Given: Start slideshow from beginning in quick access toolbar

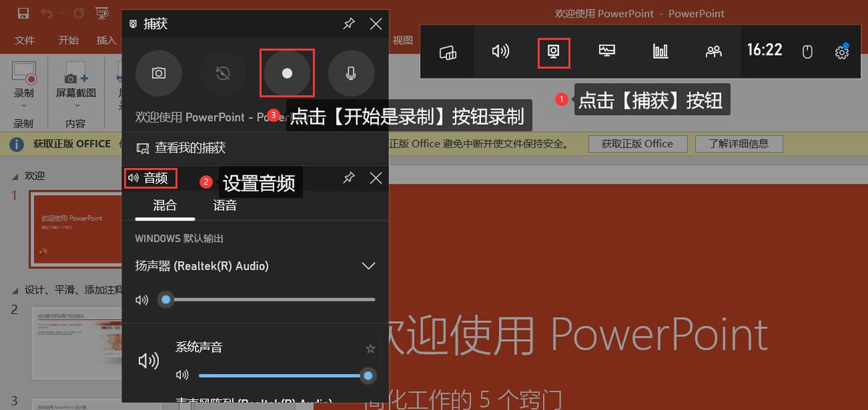Looking at the screenshot, I should click(x=103, y=13).
